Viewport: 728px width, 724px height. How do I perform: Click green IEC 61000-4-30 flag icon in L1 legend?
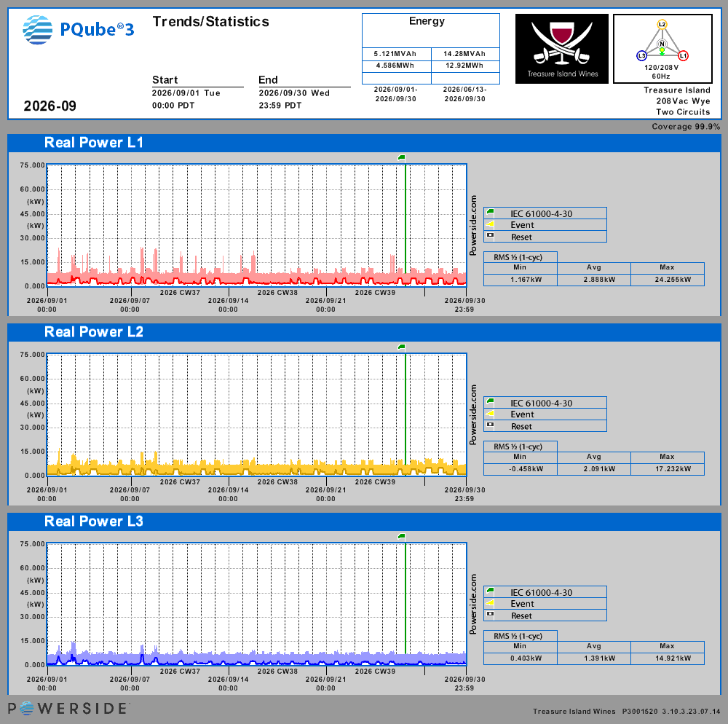[x=490, y=213]
